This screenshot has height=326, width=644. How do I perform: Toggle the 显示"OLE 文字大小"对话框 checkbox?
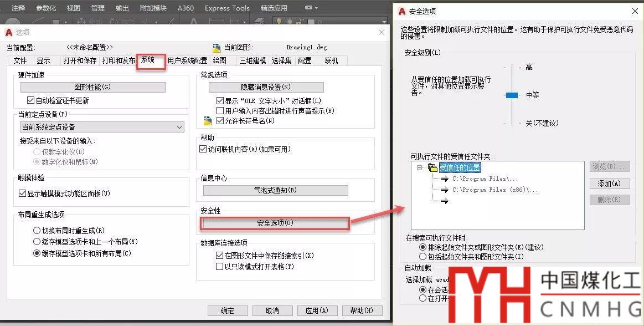[220, 101]
